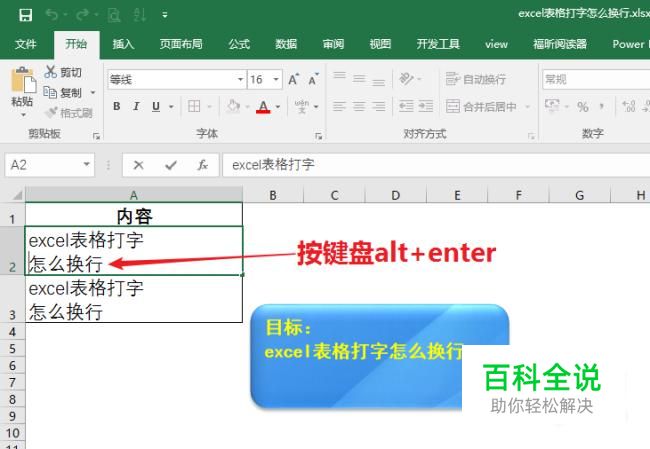Switch to the 插入 ribbon tab
650x449 pixels.
[123, 44]
